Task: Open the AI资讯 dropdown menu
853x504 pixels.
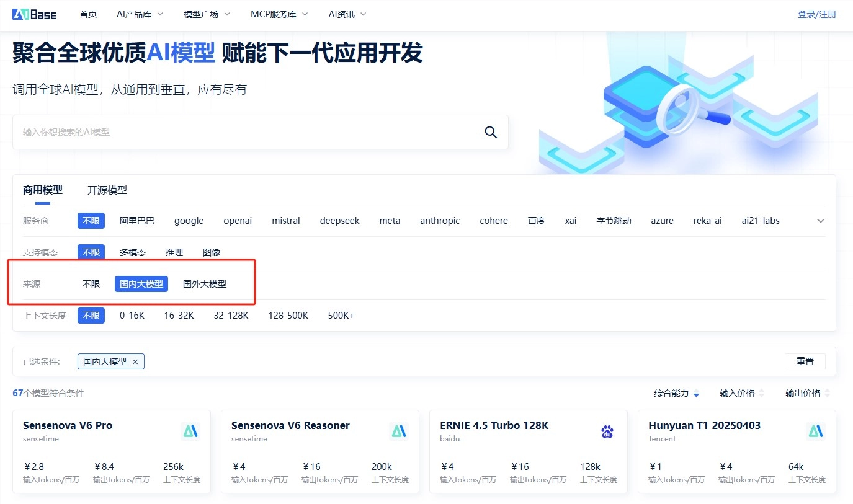Action: 347,14
